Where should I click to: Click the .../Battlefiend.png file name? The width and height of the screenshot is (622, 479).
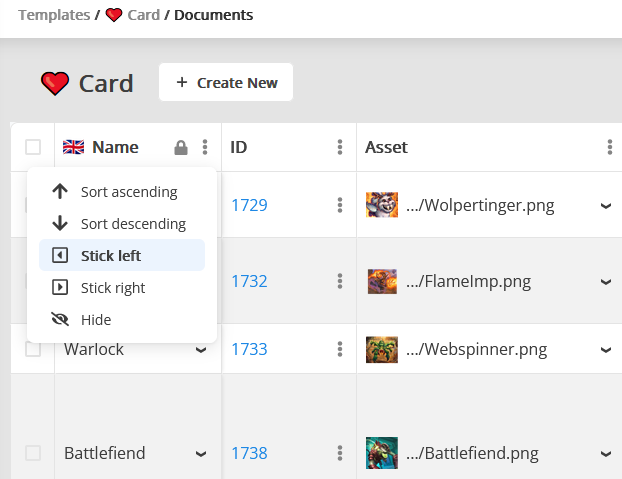pos(472,453)
